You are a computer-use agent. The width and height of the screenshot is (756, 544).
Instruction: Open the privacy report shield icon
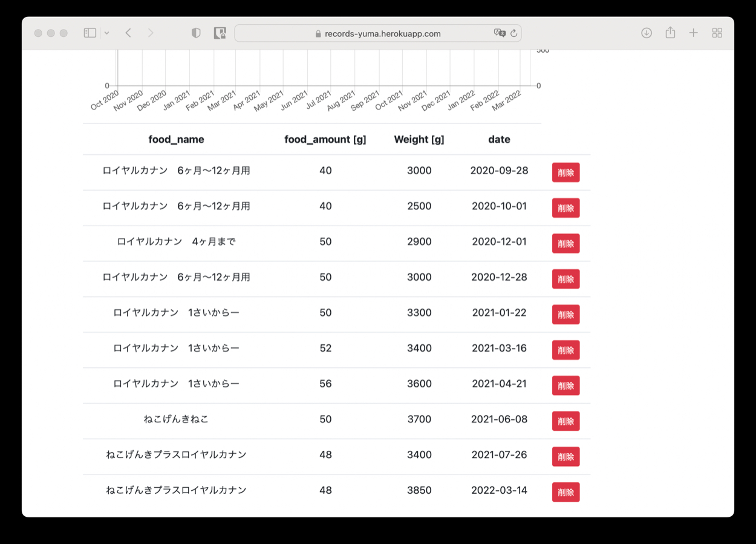point(196,33)
